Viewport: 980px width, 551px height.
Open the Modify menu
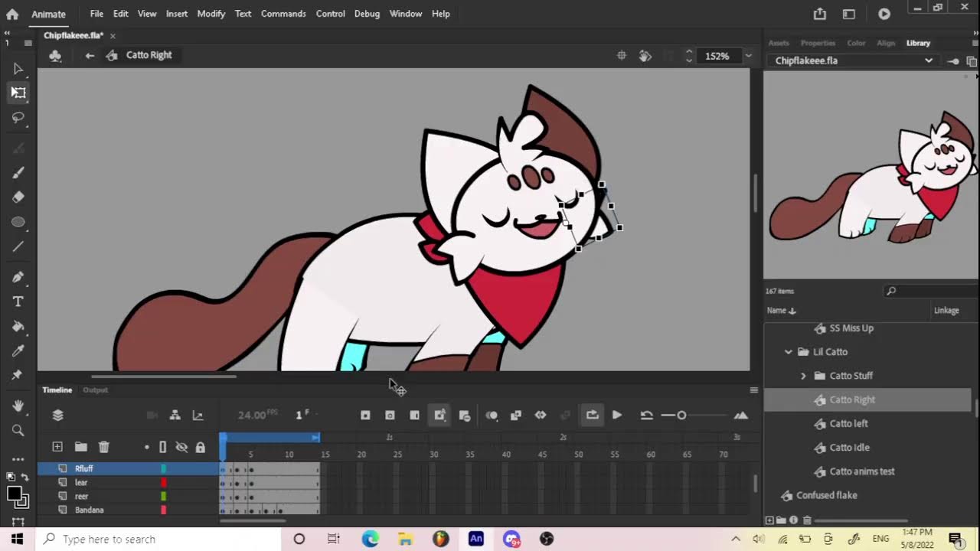pos(211,14)
